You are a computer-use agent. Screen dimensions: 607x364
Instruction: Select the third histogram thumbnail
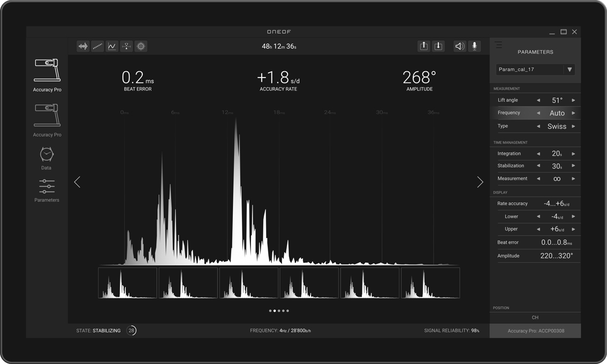(248, 283)
